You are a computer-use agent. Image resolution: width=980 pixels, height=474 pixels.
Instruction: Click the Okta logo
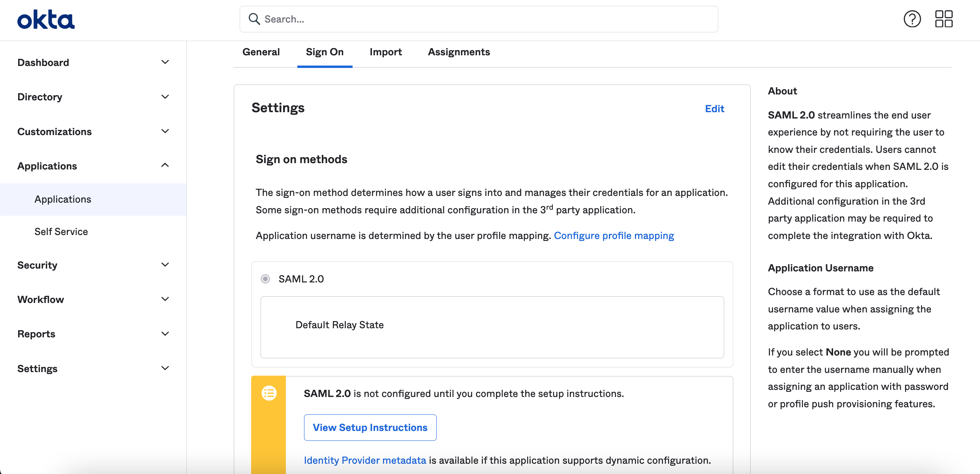point(46,20)
